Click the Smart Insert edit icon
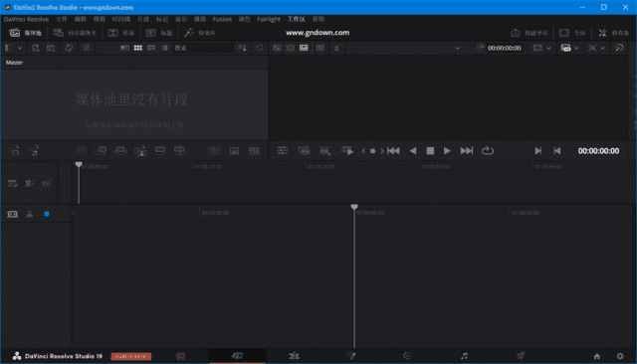 pyautogui.click(x=81, y=151)
